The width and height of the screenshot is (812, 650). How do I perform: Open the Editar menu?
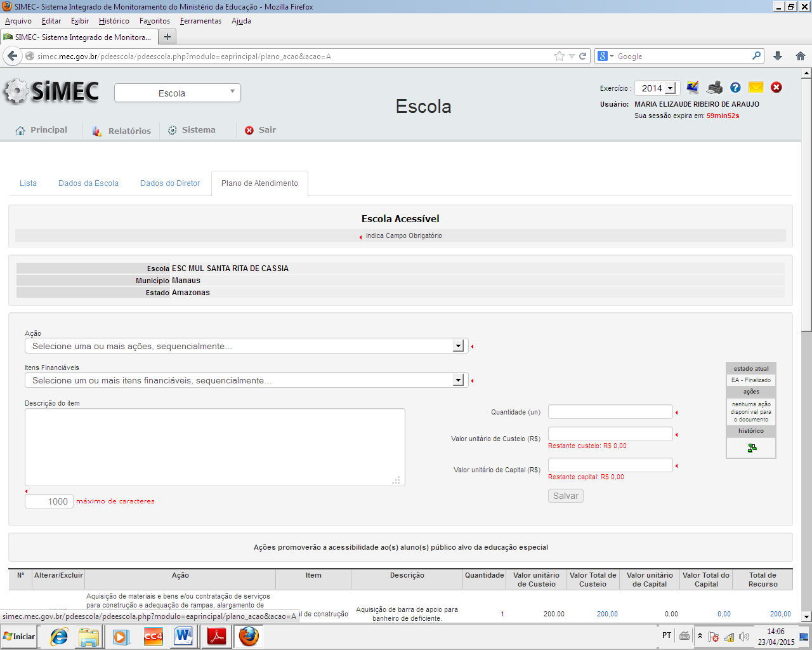51,21
